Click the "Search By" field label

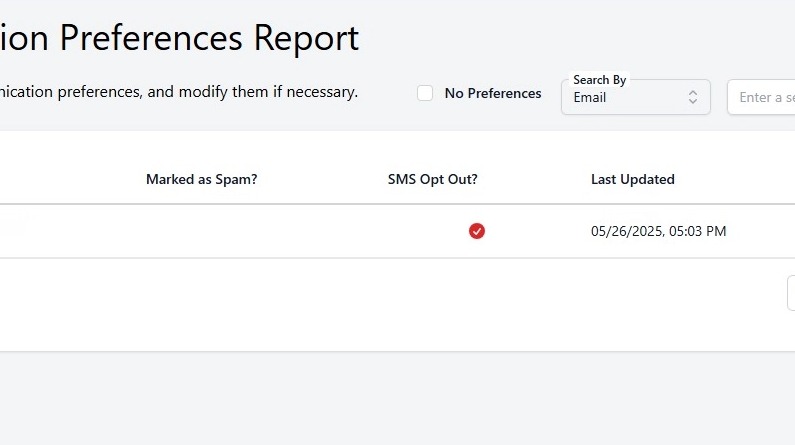[x=599, y=80]
